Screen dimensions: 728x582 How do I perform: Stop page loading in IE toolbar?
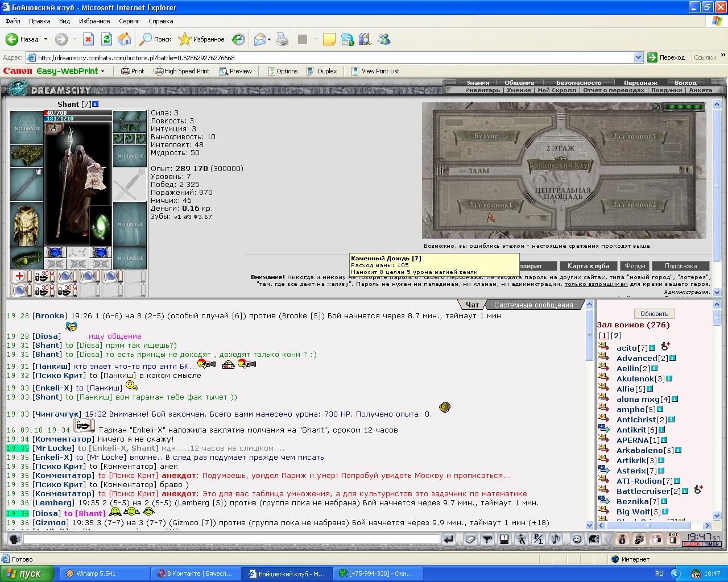pyautogui.click(x=88, y=39)
